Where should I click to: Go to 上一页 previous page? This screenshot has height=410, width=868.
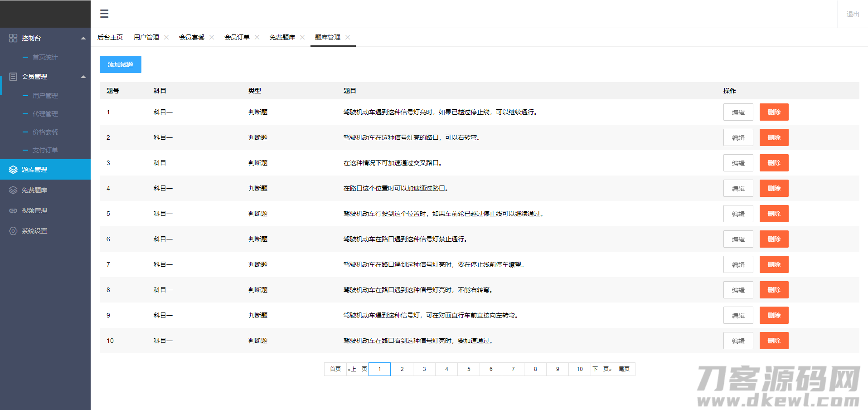pos(358,369)
